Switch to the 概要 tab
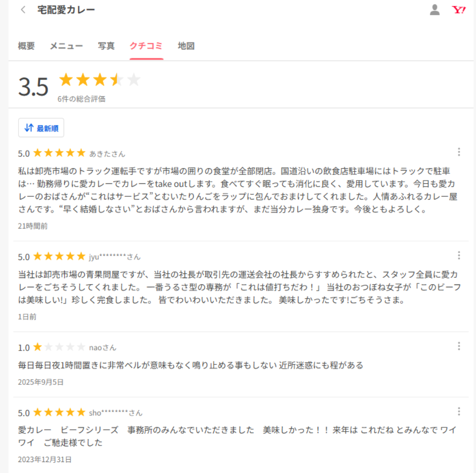 coord(26,46)
